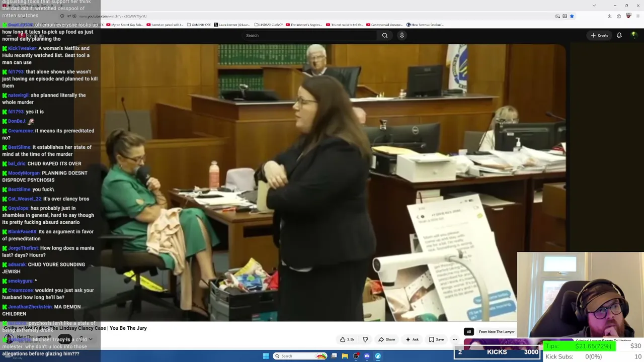The width and height of the screenshot is (644, 362).
Task: Click the Windows taskbar search box
Action: point(300,356)
